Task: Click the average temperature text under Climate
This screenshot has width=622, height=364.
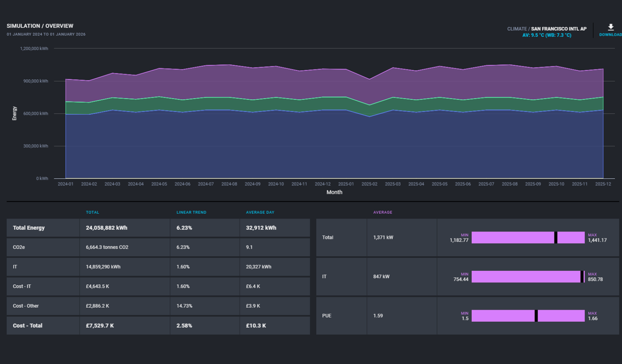Action: 546,35
